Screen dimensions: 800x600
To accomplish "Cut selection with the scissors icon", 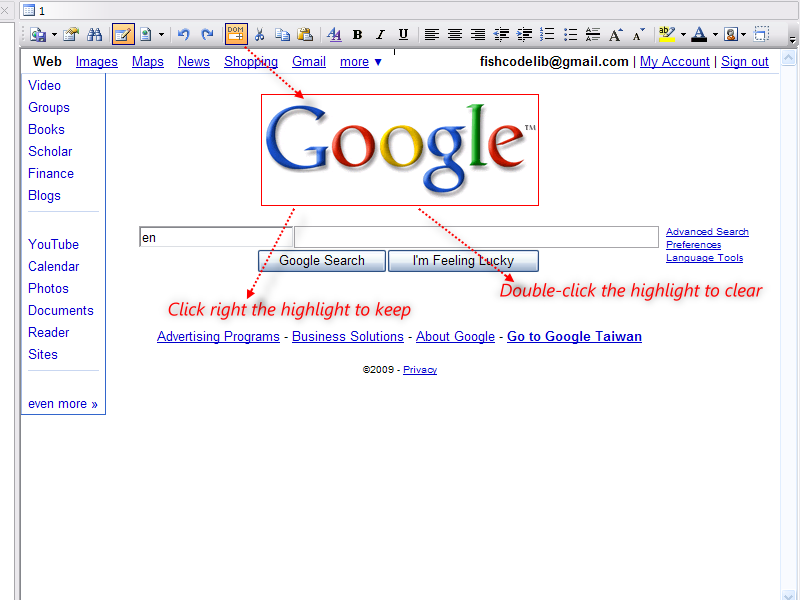I will (x=260, y=35).
